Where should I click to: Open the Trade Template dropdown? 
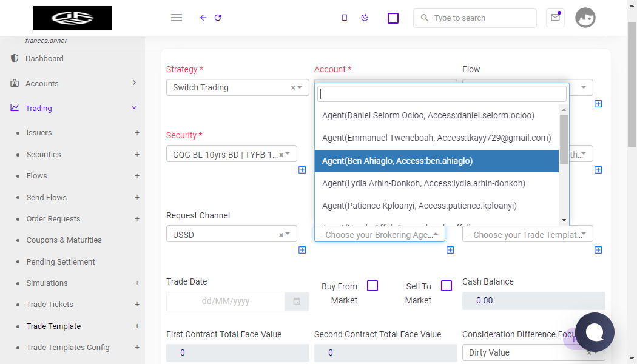[x=527, y=234]
